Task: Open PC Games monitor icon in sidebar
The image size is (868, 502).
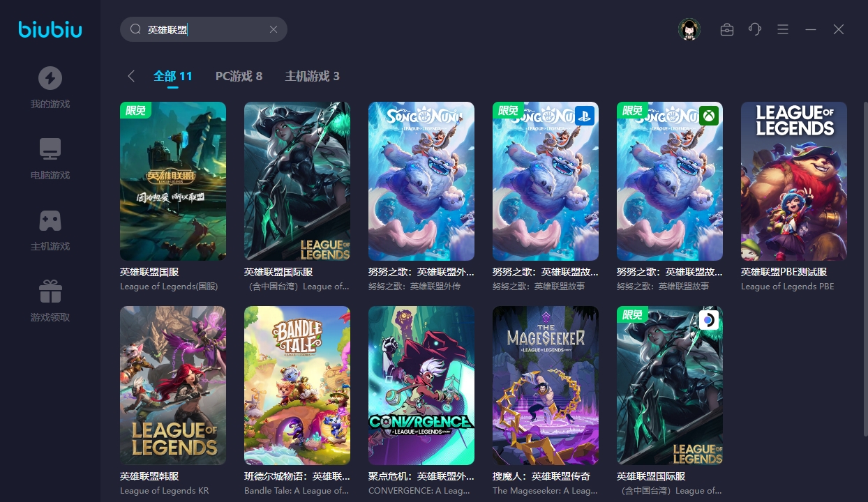Action: [50, 149]
